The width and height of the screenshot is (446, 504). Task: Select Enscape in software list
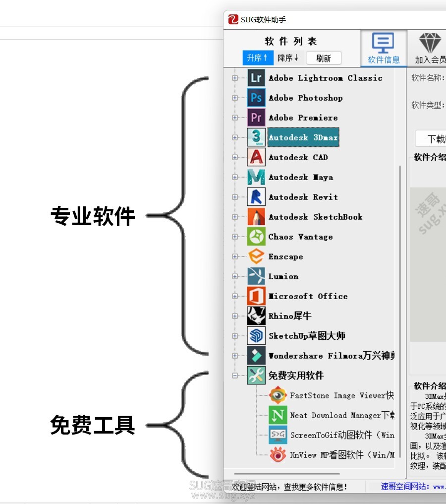click(x=286, y=257)
